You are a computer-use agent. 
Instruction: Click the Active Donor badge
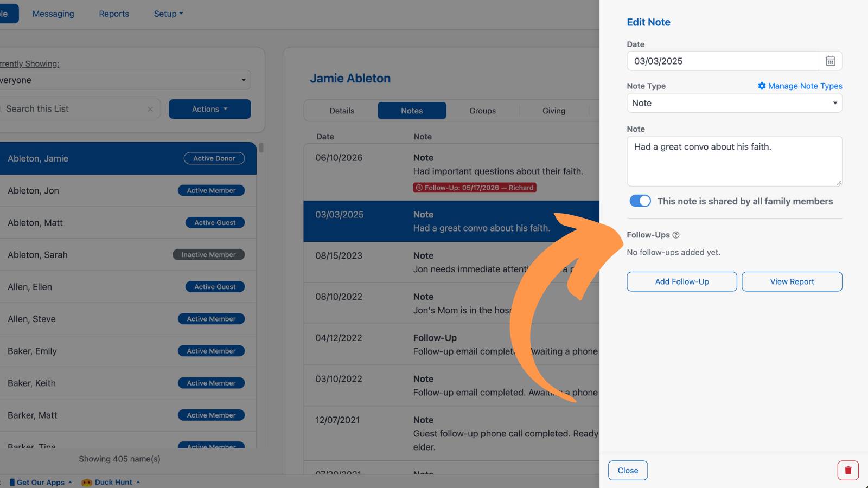(x=214, y=158)
